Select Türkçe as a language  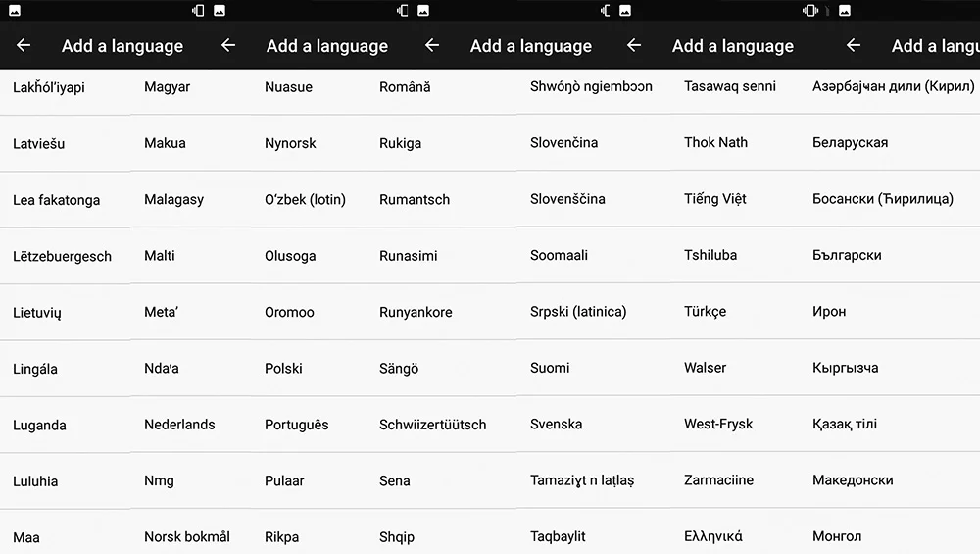coord(705,312)
